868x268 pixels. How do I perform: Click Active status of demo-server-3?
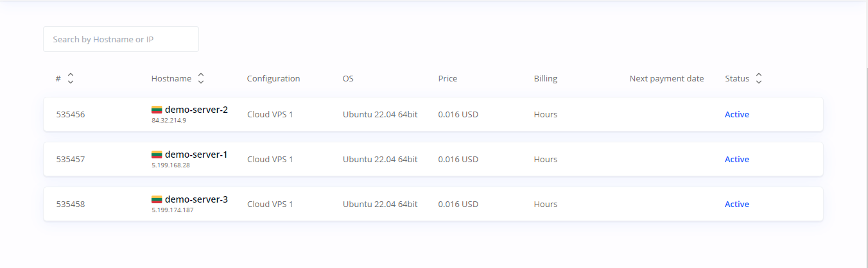pos(736,205)
